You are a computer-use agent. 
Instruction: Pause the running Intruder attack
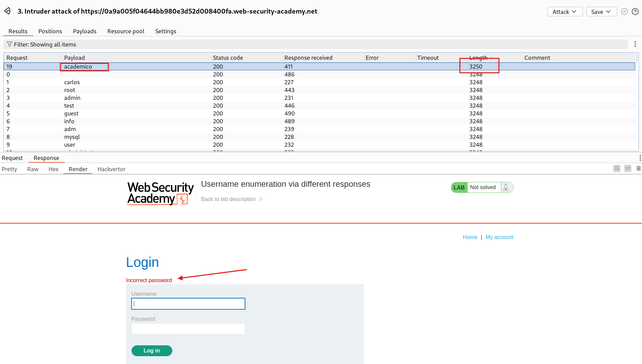tap(624, 11)
